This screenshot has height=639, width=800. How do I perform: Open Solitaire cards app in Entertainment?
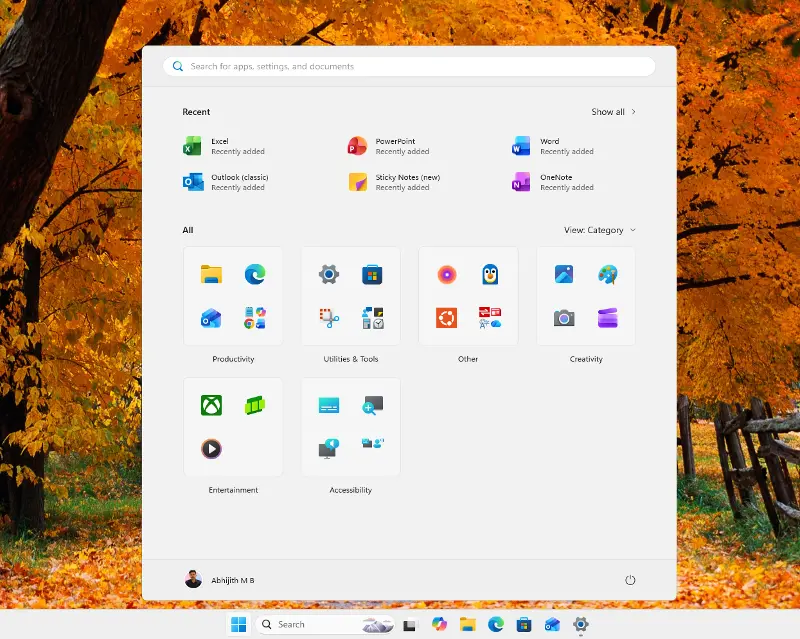pyautogui.click(x=255, y=406)
